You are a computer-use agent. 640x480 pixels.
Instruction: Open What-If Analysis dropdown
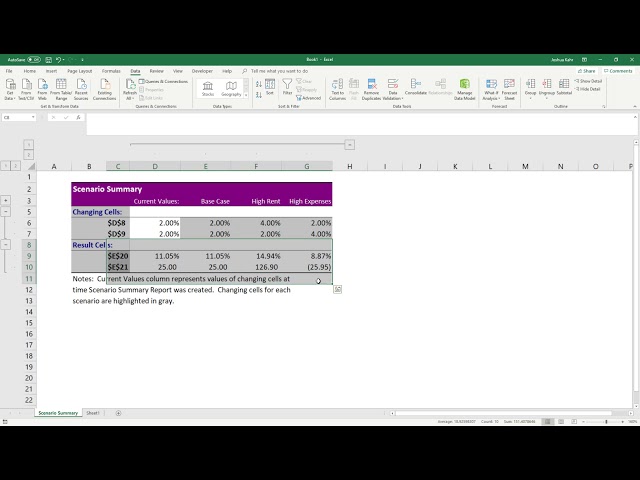click(491, 89)
